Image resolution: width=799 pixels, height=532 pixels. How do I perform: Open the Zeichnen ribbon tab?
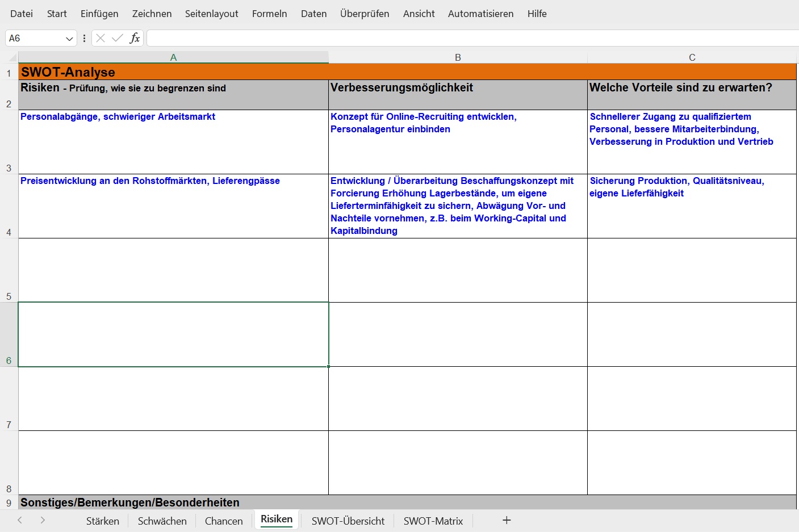point(152,14)
